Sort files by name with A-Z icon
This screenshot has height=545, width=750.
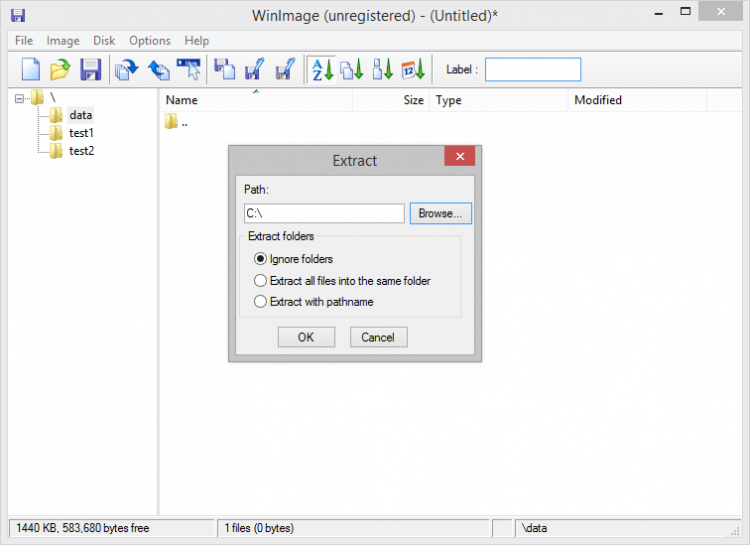[322, 70]
